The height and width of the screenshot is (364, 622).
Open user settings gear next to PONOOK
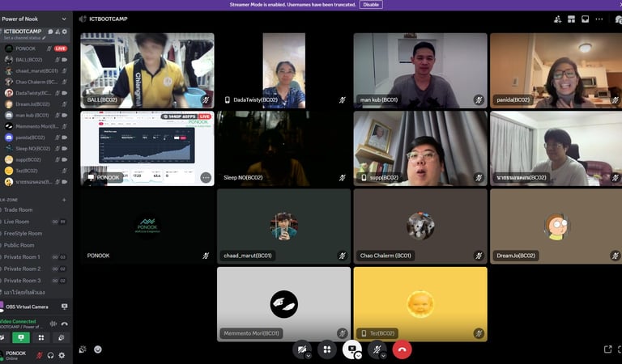click(62, 355)
